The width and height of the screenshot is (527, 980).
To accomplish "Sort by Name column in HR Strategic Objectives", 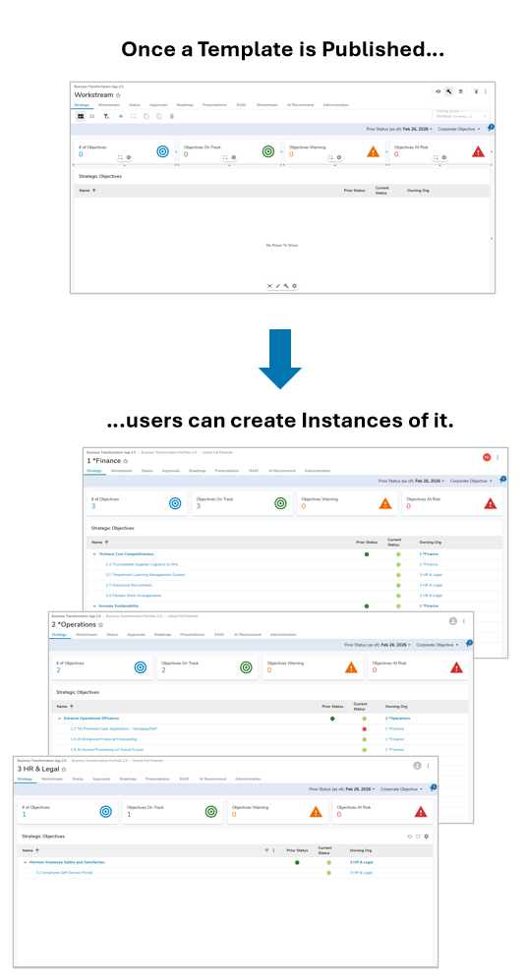I will [30, 850].
